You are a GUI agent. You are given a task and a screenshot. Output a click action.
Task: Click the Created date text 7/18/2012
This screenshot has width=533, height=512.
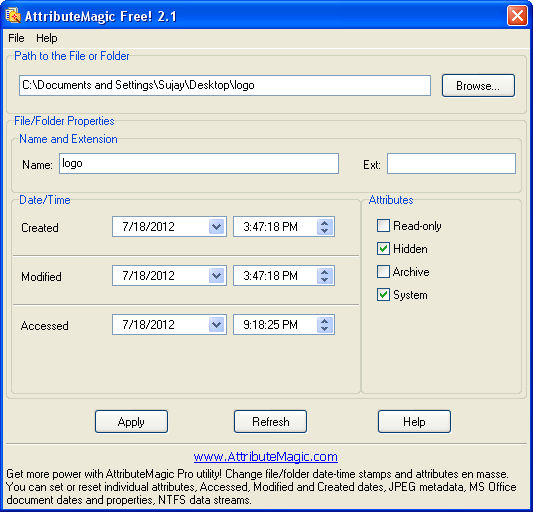tap(148, 226)
